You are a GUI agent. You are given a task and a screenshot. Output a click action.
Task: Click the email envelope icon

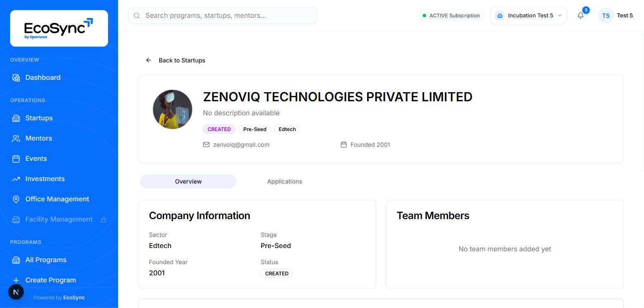pos(206,145)
